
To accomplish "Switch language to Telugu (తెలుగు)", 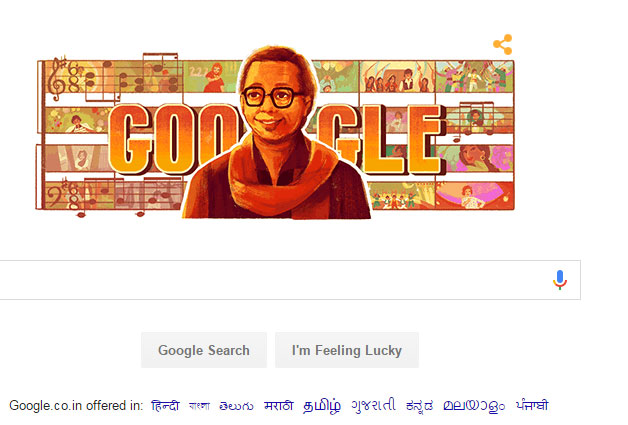I will coord(236,406).
